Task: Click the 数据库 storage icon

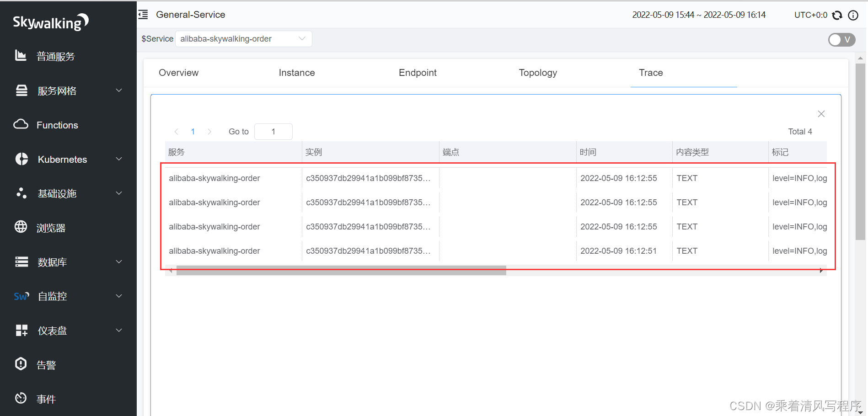Action: click(x=21, y=261)
